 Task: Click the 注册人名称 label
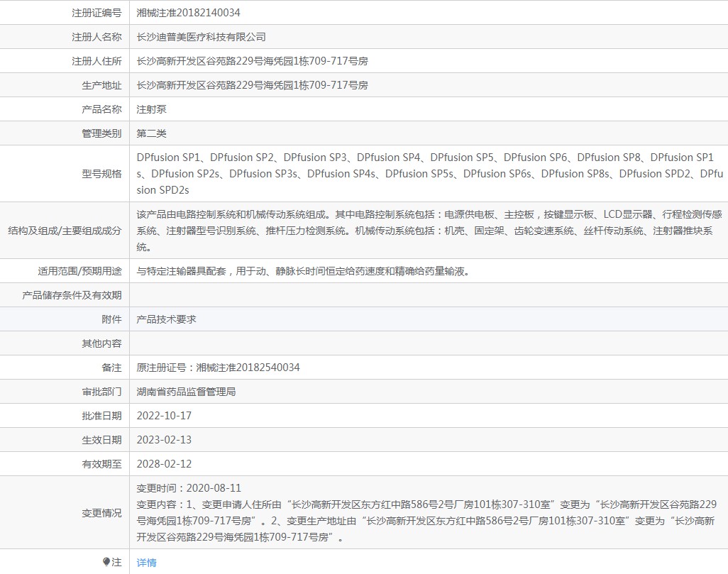pyautogui.click(x=96, y=37)
